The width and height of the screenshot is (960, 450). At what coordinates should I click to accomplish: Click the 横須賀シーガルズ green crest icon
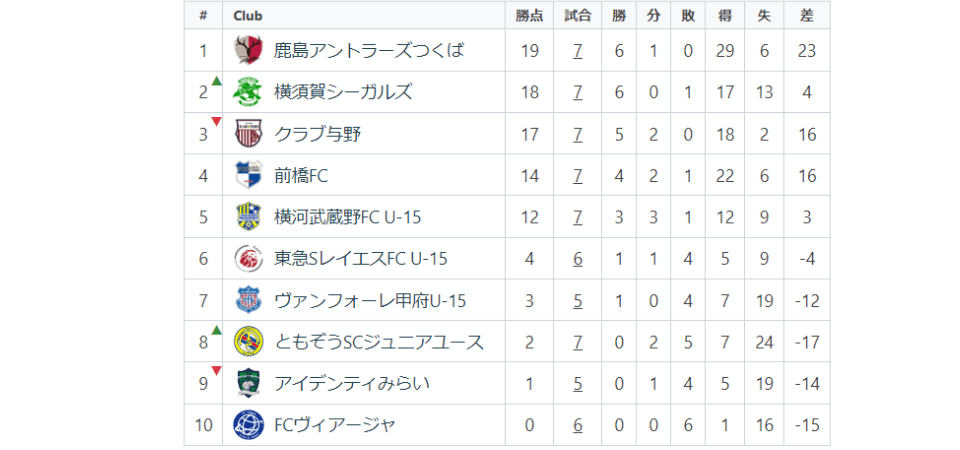[248, 92]
